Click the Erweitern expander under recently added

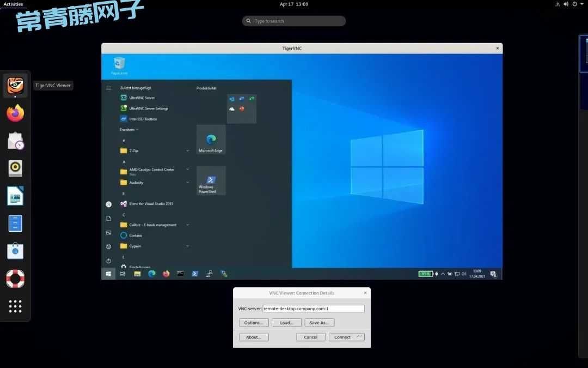pos(129,130)
